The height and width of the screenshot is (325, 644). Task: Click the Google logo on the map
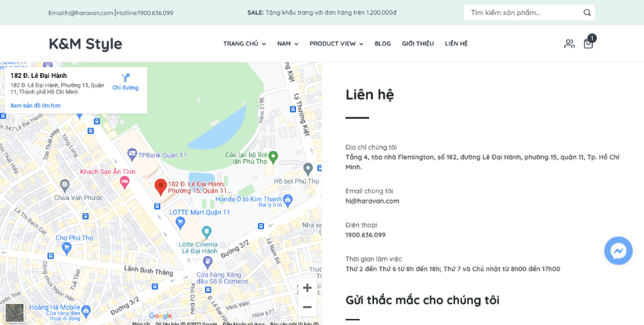tap(160, 315)
